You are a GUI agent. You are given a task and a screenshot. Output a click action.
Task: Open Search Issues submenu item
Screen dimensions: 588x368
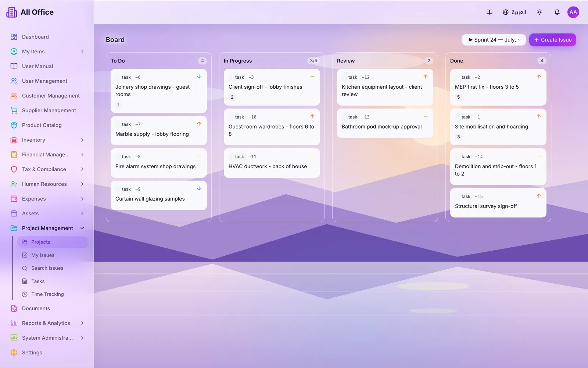[53, 268]
